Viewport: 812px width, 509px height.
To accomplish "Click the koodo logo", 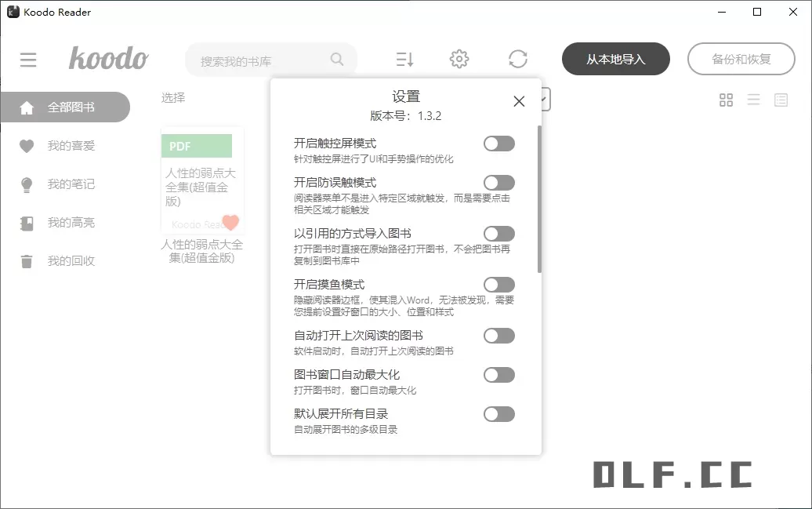I will coord(109,58).
